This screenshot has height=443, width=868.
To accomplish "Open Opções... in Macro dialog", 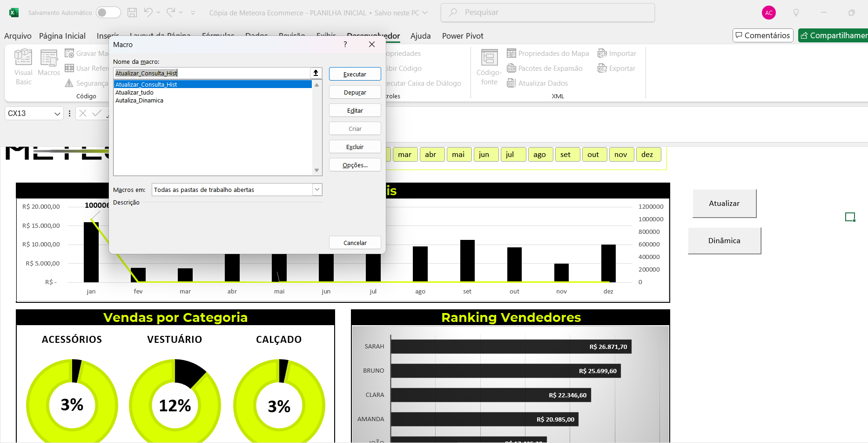I will click(355, 165).
